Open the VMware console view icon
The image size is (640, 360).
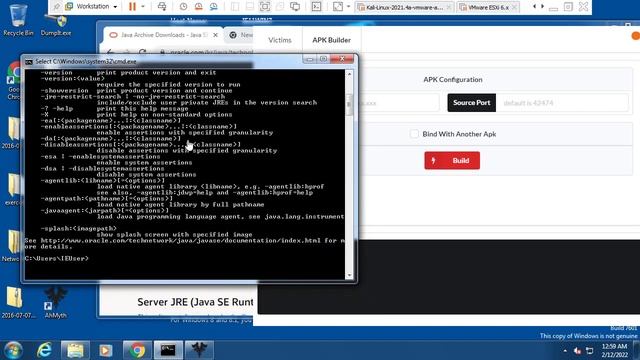click(316, 7)
